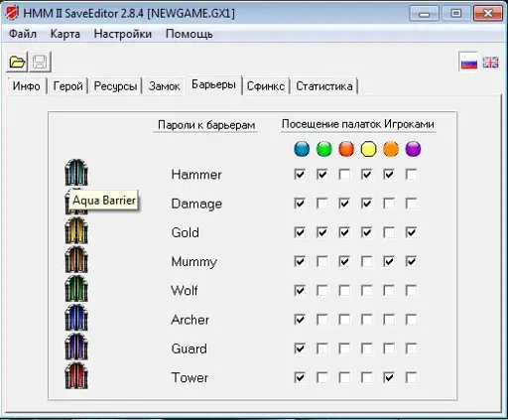Switch language with the British flag icon

point(490,62)
